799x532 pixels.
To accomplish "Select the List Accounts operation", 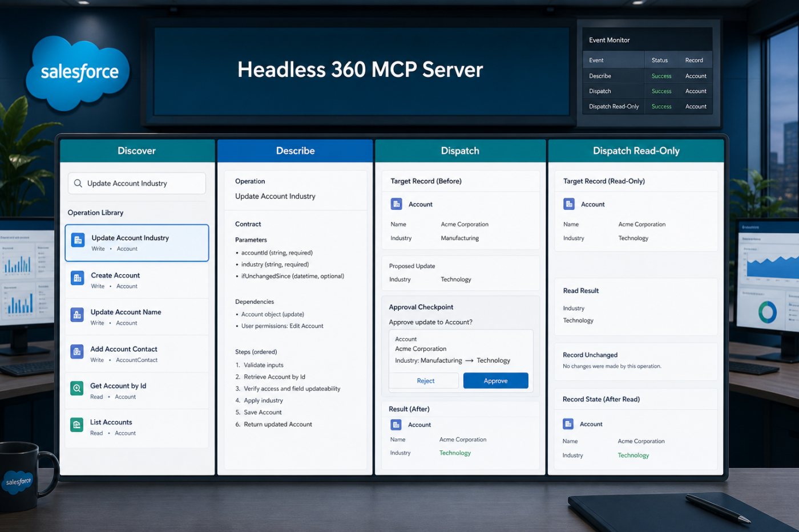I will tap(137, 427).
